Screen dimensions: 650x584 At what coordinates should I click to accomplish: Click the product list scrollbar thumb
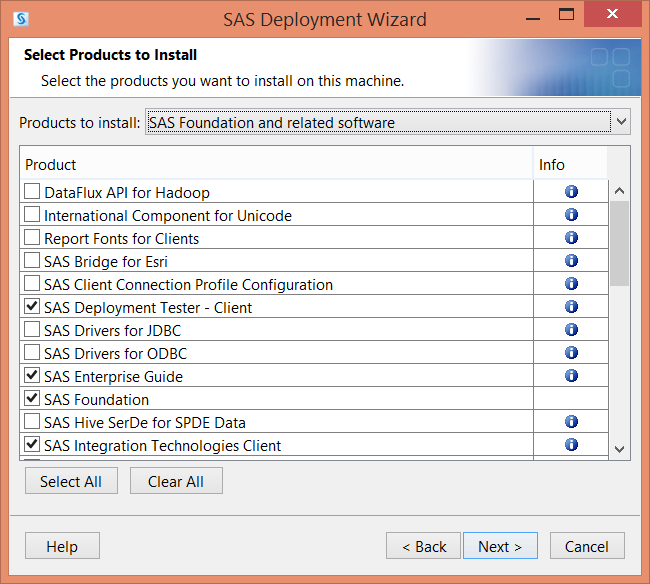[619, 244]
